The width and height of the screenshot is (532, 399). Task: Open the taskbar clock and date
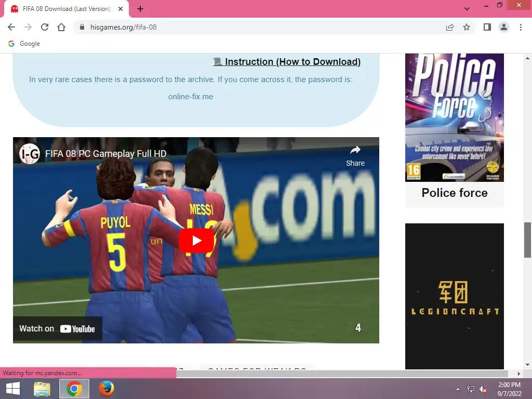tap(509, 389)
